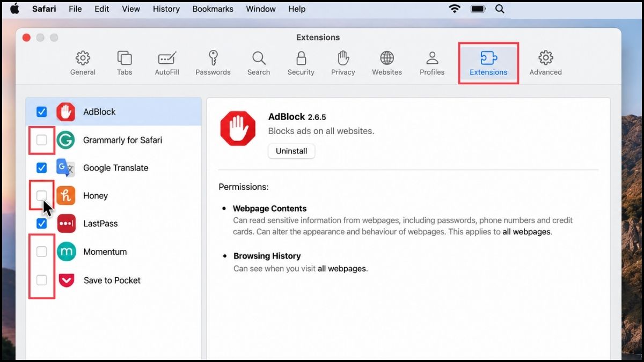Click the Honey orange icon
This screenshot has height=362, width=644.
pyautogui.click(x=66, y=196)
